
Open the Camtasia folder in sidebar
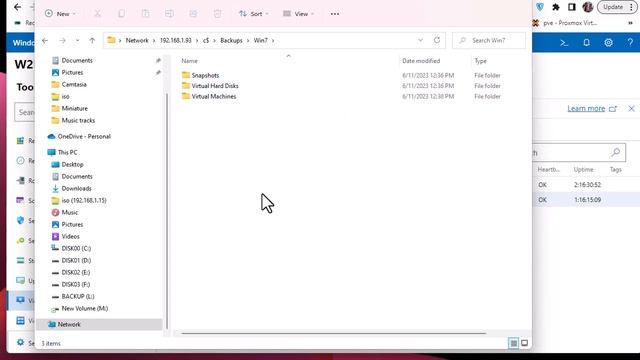pyautogui.click(x=74, y=84)
